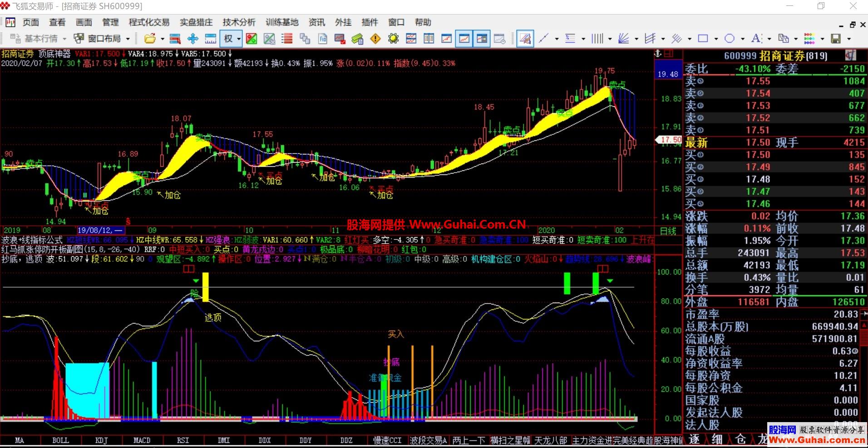868x448 pixels.
Task: Expand the dropdown arrow beside open folder
Action: (163, 39)
